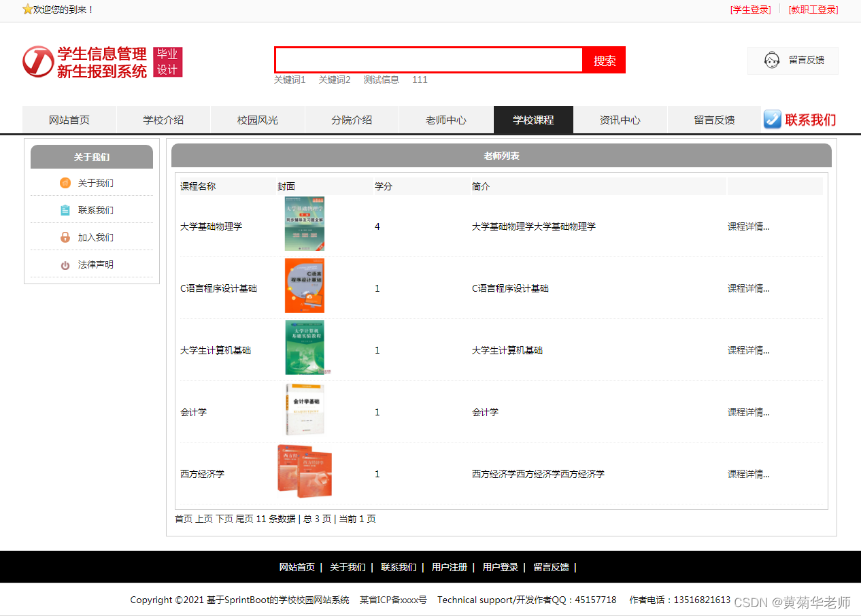Screen dimensions: 861x616
Task: Click the blue envelope icon next to 联系我们
Action: pos(773,120)
